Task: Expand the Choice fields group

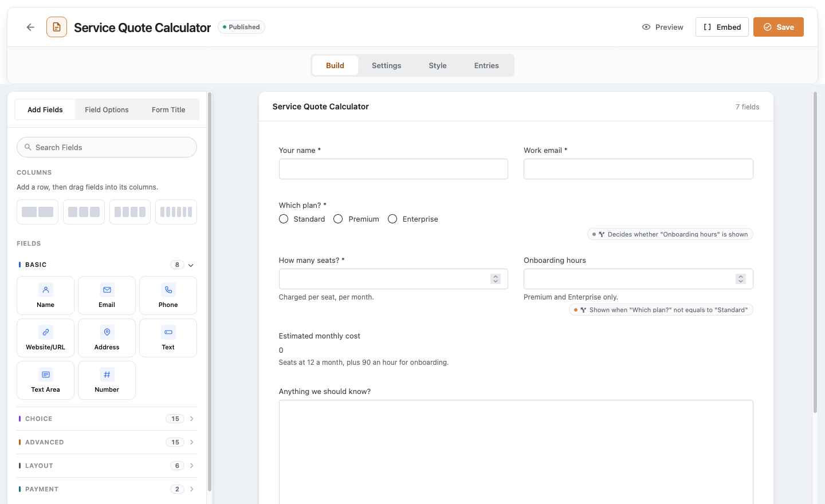Action: (107, 419)
